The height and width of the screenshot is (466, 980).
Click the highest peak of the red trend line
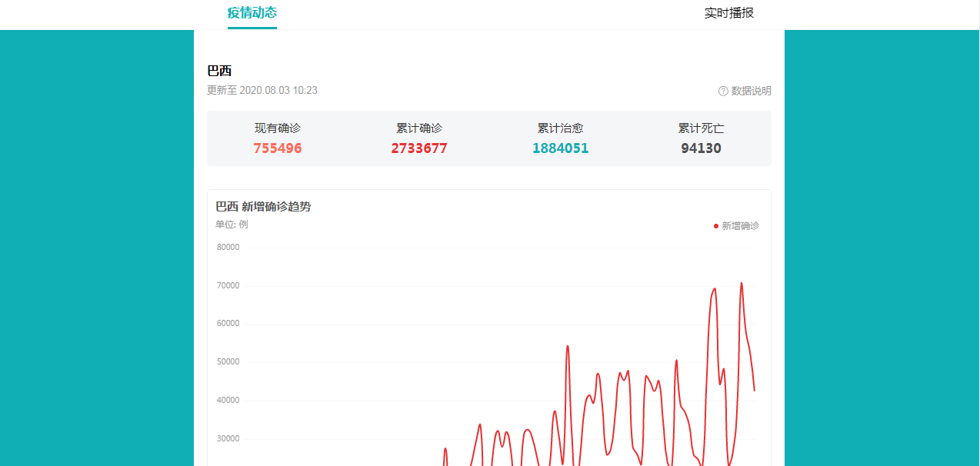pyautogui.click(x=742, y=283)
